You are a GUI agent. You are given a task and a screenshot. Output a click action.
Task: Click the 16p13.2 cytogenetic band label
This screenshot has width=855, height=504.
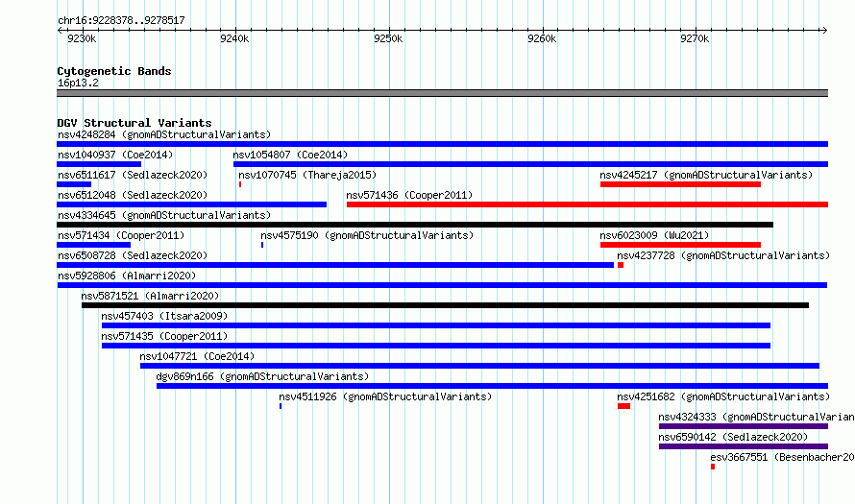click(78, 83)
